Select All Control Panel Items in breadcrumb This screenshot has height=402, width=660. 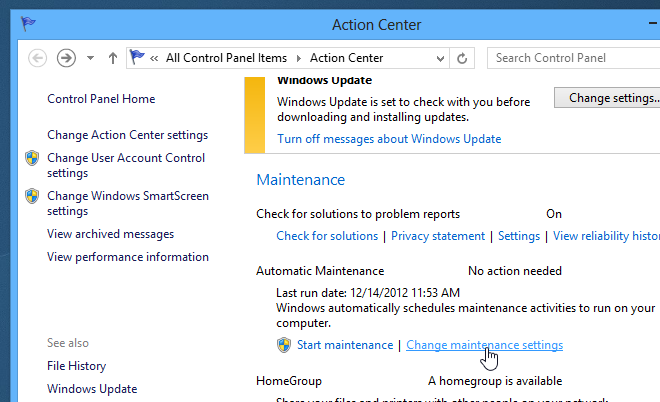coord(226,58)
